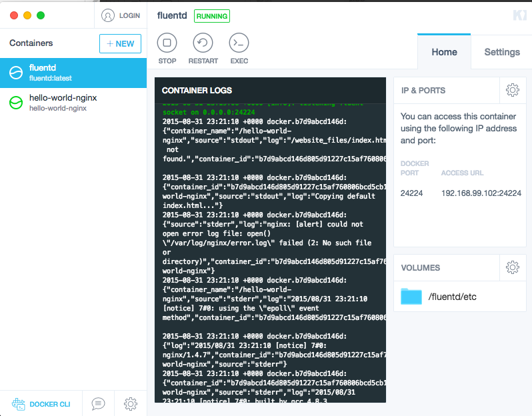This screenshot has width=532, height=416.
Task: Open the /fluentd/etc volume folder icon
Action: [x=411, y=296]
